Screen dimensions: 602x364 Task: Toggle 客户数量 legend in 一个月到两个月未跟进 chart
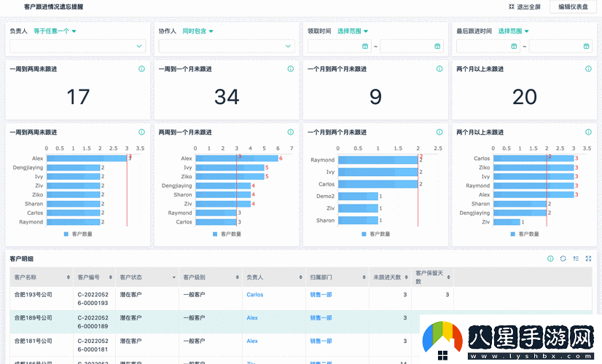tap(376, 234)
